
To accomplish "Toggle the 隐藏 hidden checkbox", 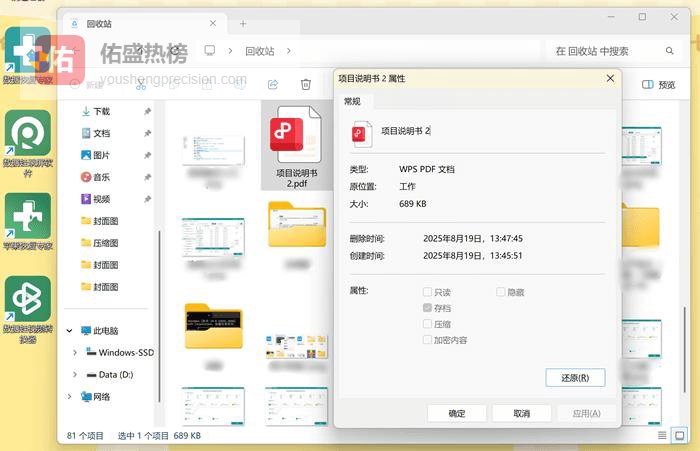I will (501, 292).
